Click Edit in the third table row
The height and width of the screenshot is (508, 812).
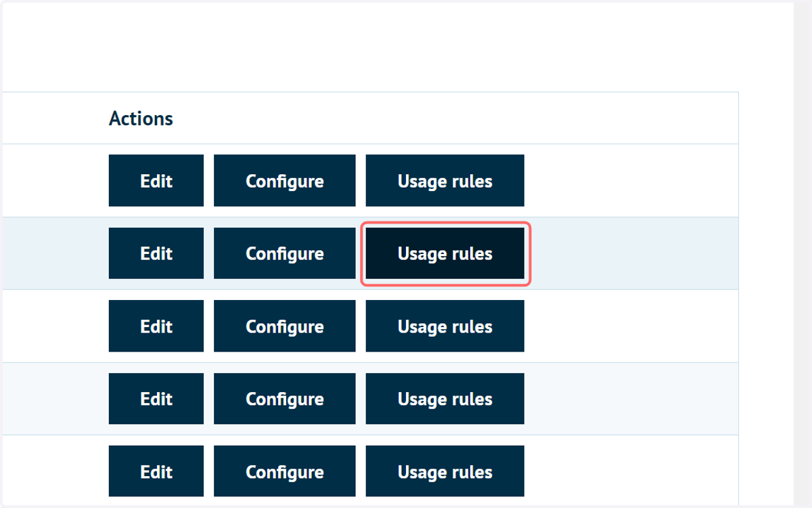[156, 326]
